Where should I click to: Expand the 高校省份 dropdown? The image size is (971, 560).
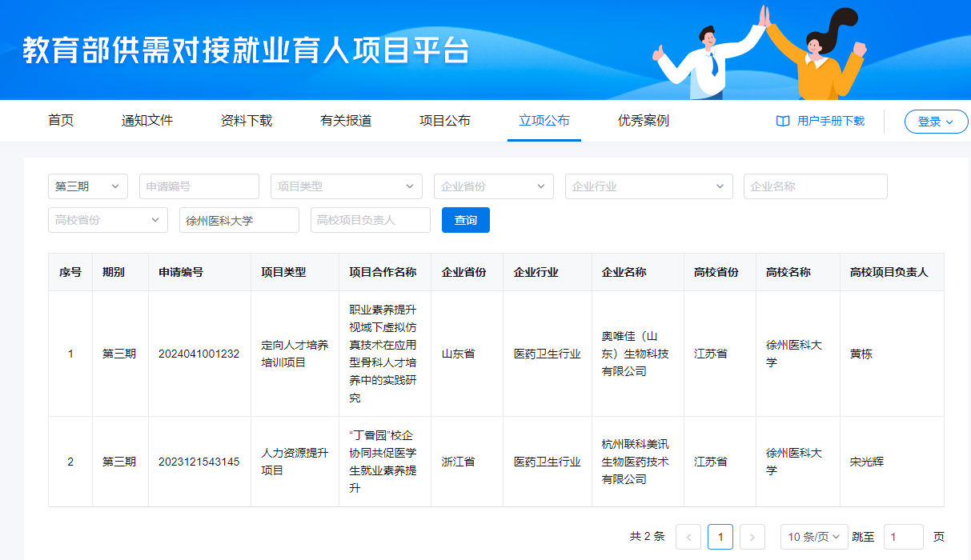pyautogui.click(x=107, y=220)
